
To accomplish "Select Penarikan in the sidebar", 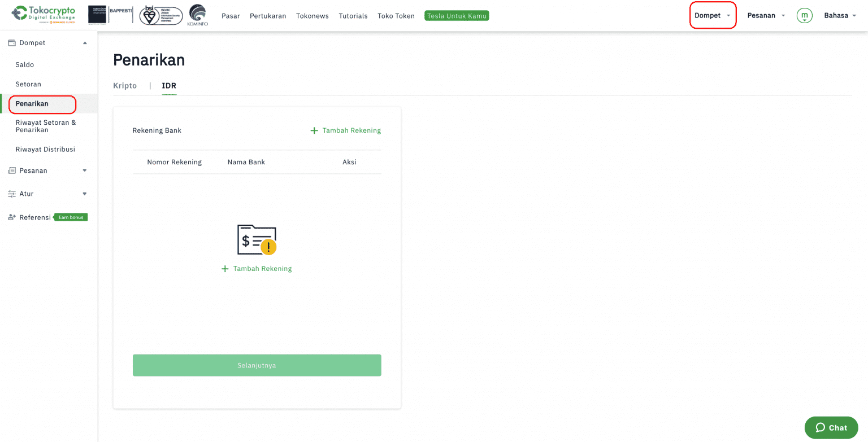I will click(32, 104).
